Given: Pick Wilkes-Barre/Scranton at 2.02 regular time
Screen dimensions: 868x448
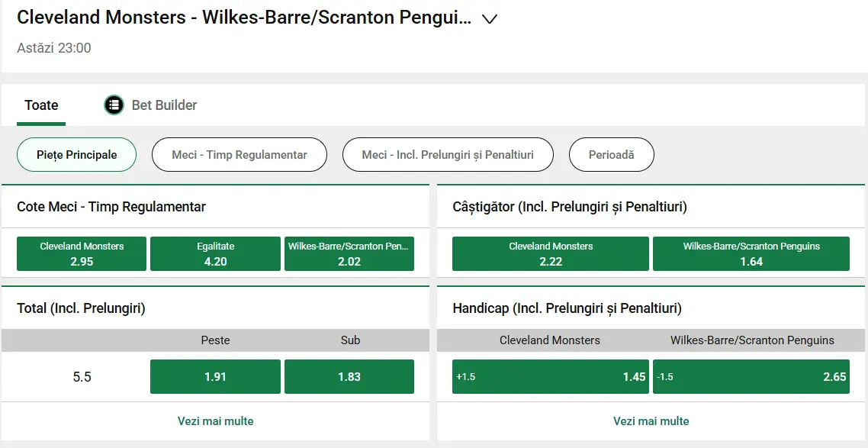Looking at the screenshot, I should coord(349,253).
